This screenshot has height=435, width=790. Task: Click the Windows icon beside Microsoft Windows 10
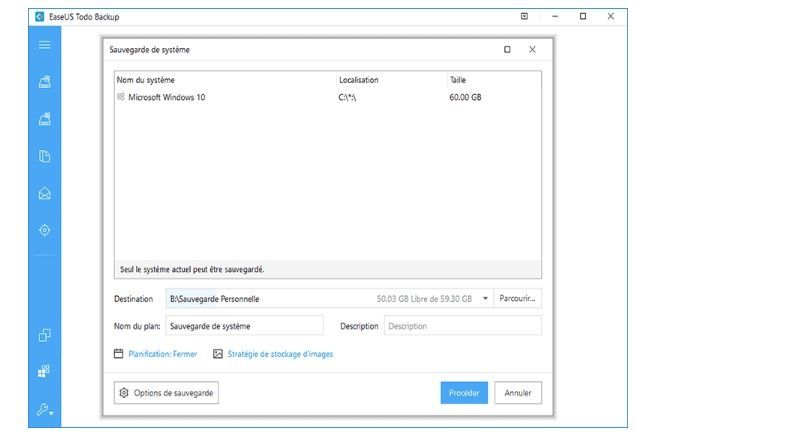coord(121,97)
